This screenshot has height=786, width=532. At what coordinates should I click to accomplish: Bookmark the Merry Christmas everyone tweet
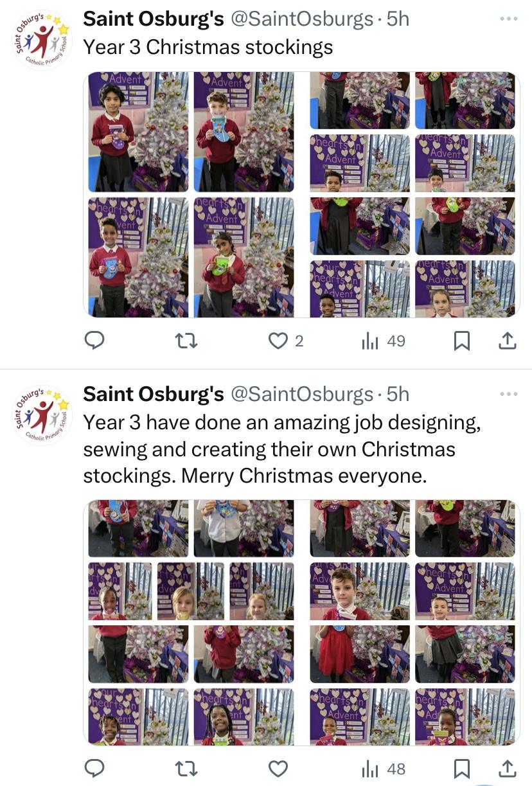(461, 768)
